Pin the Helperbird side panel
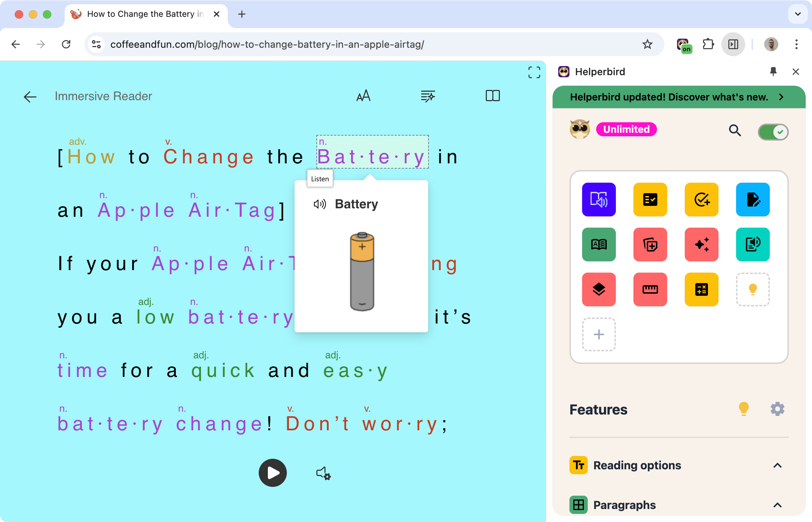812x522 pixels. pos(773,72)
